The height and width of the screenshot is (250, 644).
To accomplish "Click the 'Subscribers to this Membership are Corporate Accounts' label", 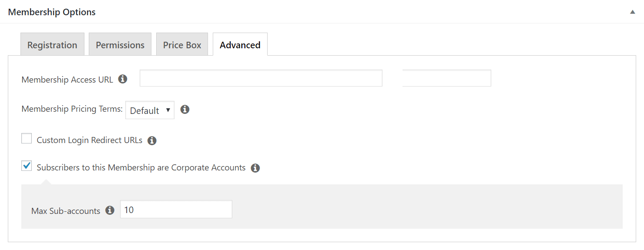I will click(141, 167).
